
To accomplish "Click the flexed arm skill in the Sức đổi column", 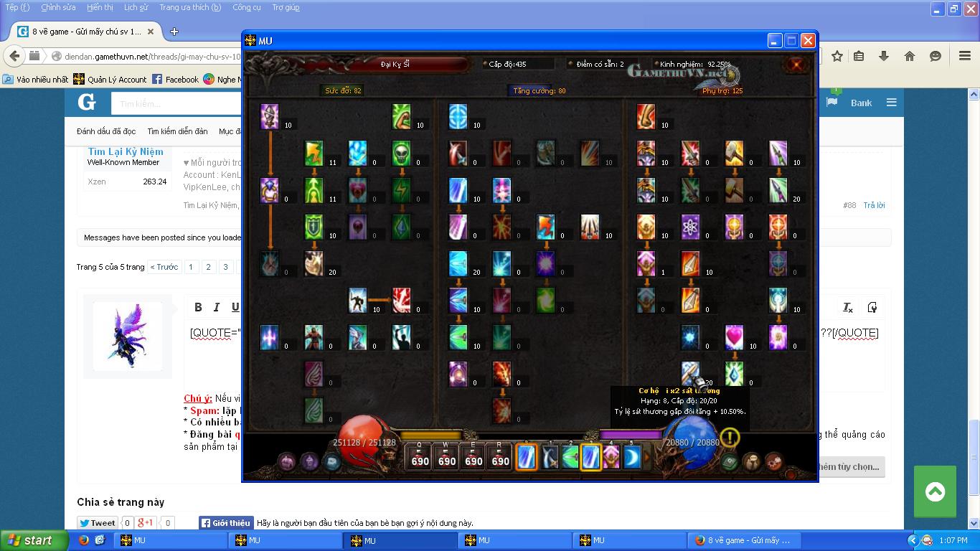I will [402, 116].
